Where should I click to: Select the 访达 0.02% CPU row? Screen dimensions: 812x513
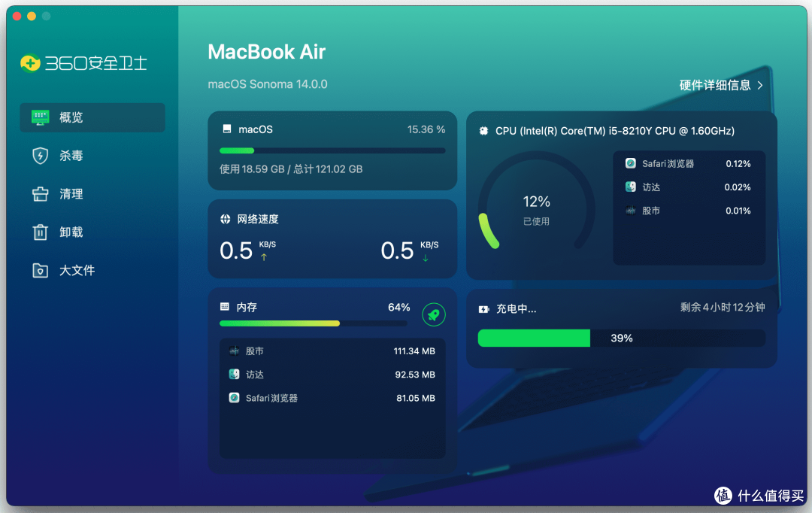click(689, 187)
